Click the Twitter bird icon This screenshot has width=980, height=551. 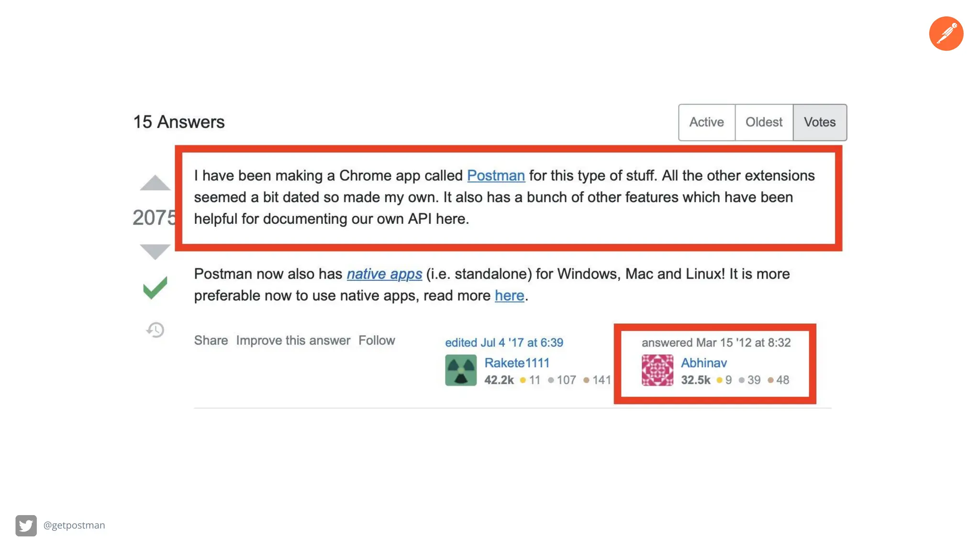click(26, 525)
